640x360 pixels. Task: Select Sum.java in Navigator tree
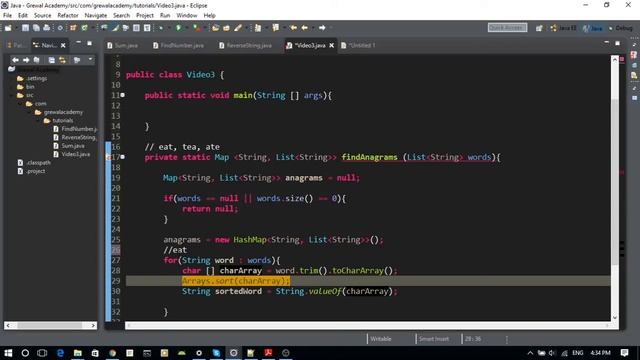click(x=69, y=146)
